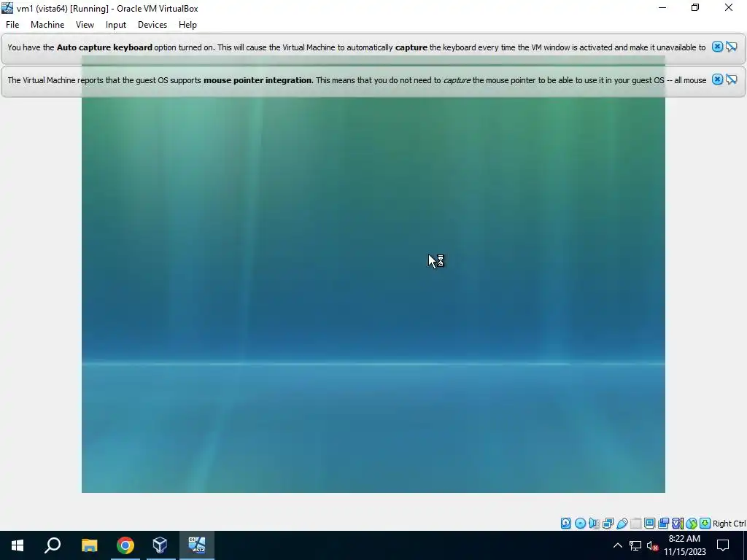Read the mouse pointer integration message text
The image size is (747, 560).
click(357, 80)
